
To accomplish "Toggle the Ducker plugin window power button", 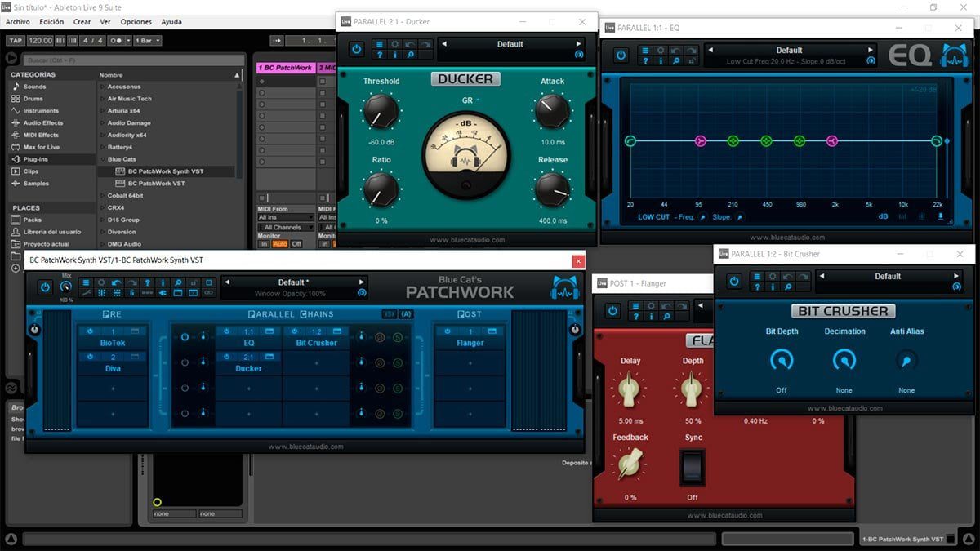I will pyautogui.click(x=356, y=49).
